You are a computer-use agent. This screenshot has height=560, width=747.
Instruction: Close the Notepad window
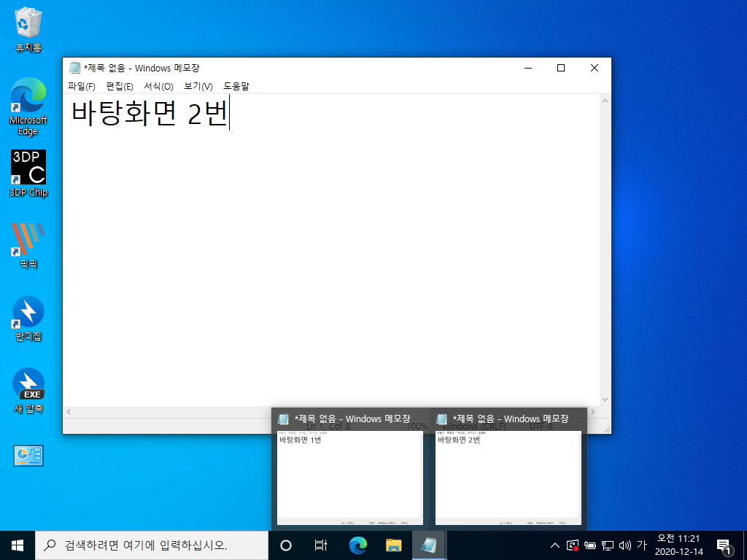[x=594, y=68]
